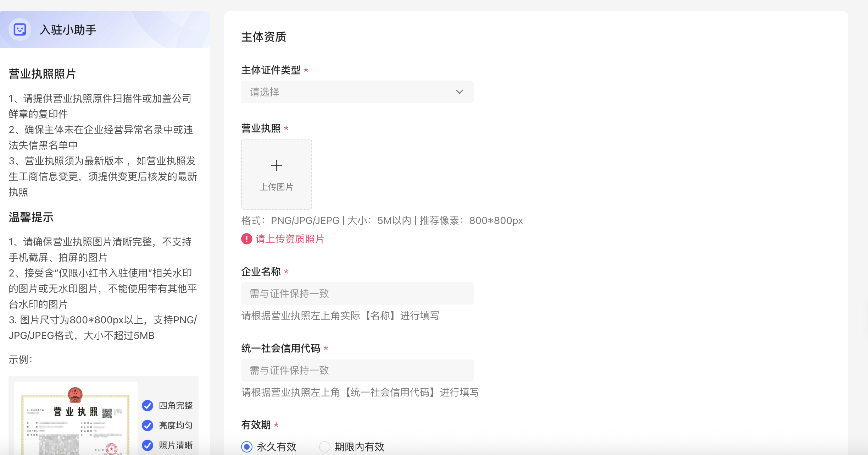Click the 企业名称 input field
868x455 pixels.
tap(357, 294)
